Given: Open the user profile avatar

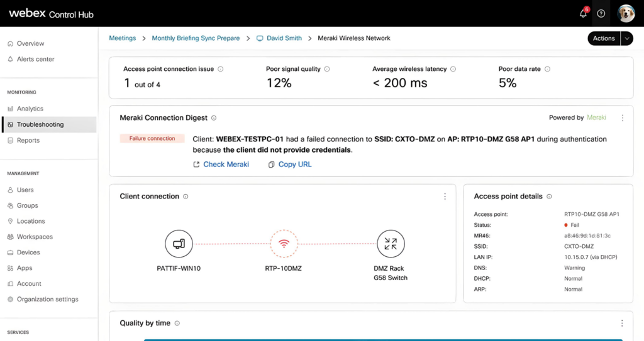Looking at the screenshot, I should (x=626, y=14).
